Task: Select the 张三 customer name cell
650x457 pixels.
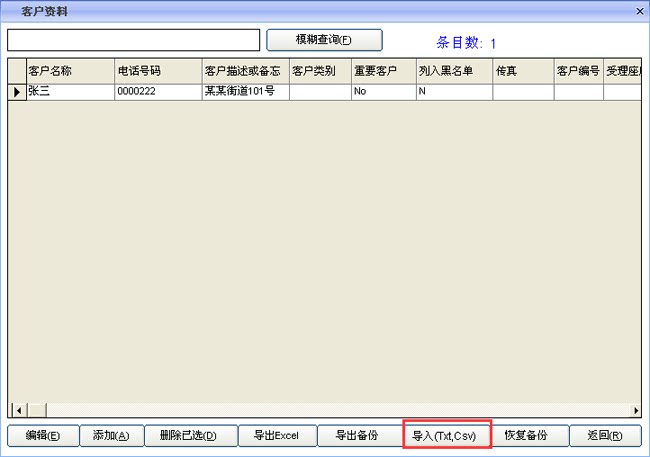Action: coord(70,92)
